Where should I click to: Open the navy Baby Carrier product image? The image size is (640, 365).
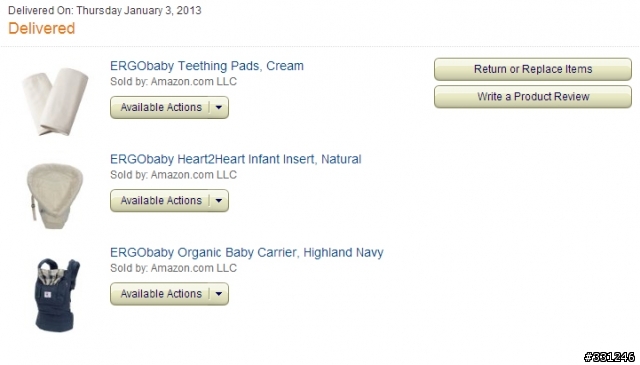click(x=56, y=295)
